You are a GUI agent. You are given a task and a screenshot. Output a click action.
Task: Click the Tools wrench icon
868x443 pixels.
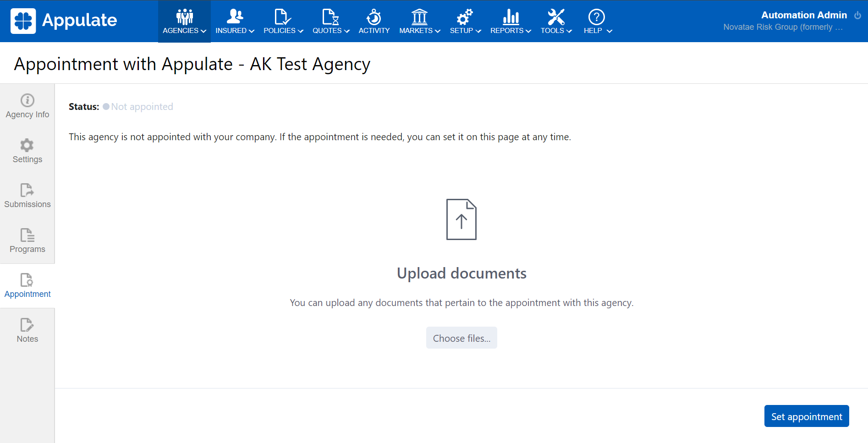point(556,17)
